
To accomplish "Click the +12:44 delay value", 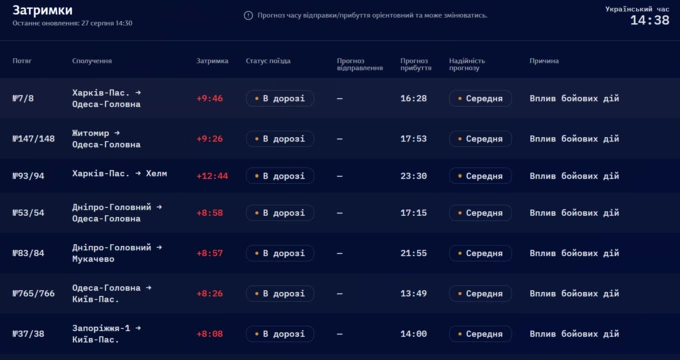I will point(212,176).
